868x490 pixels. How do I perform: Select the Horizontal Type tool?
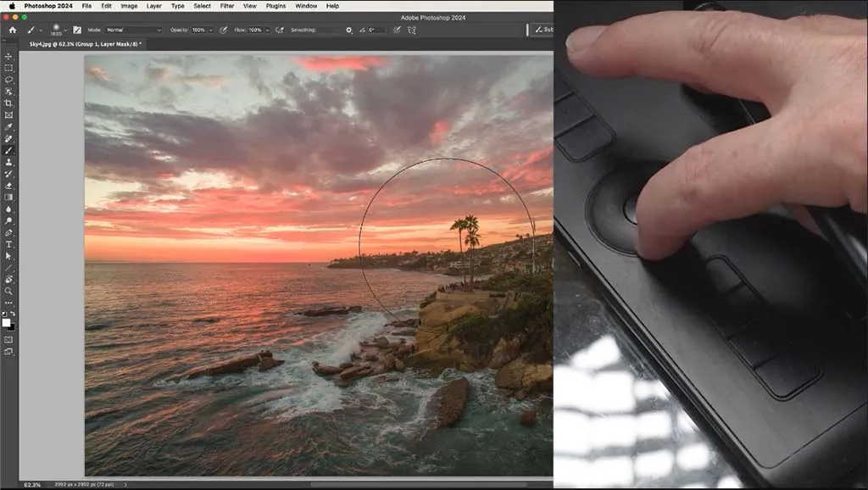tap(8, 244)
